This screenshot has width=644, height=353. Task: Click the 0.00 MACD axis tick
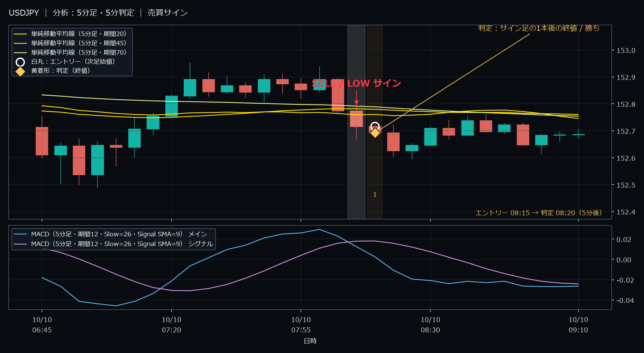point(624,260)
